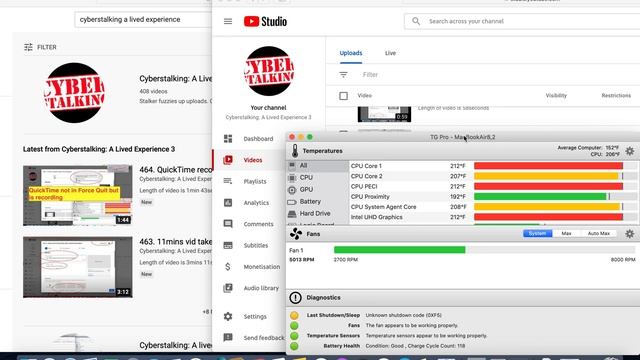Click the yellow Last Shutdown status indicator
640x360 pixels.
coord(294,315)
